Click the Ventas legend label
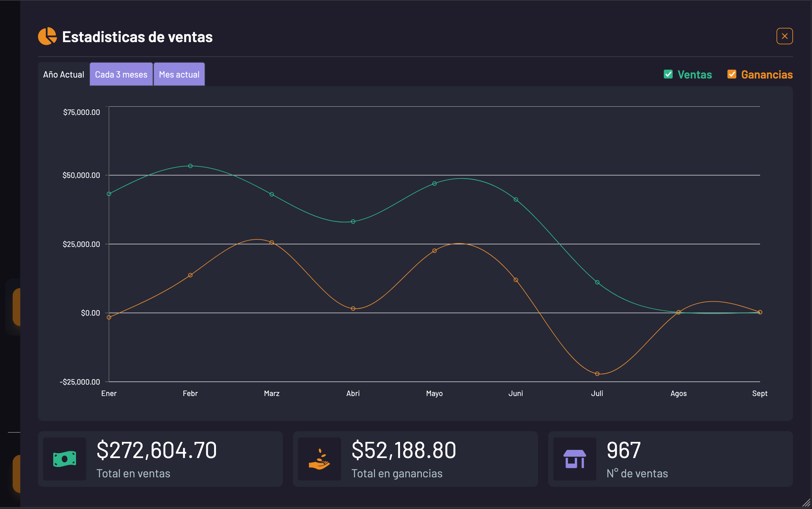Viewport: 812px width, 509px height. click(x=695, y=74)
